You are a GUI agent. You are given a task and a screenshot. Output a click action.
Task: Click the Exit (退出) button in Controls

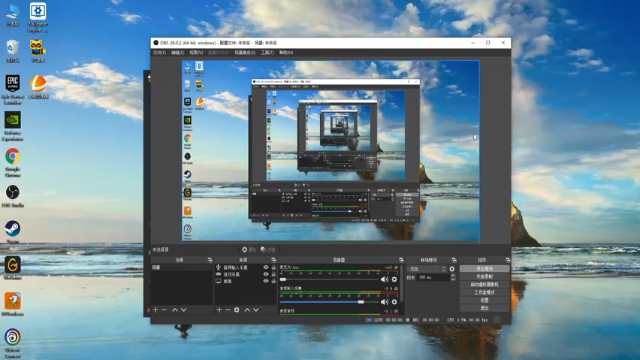click(x=484, y=308)
